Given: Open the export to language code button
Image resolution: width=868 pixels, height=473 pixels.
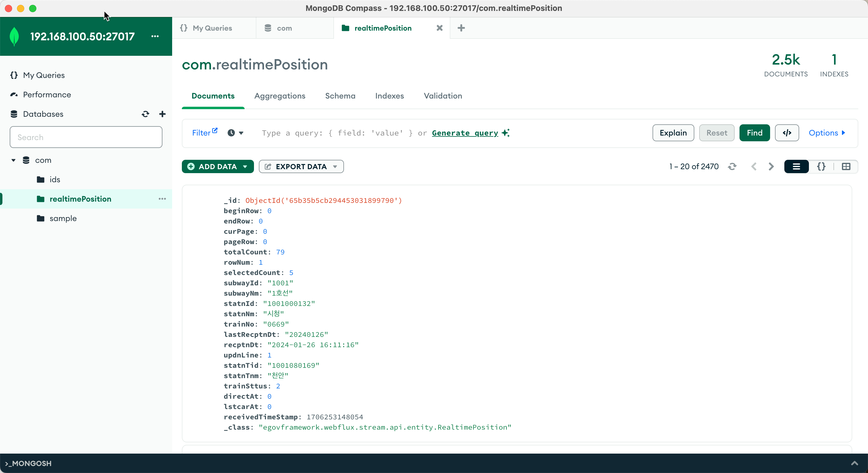Looking at the screenshot, I should click(787, 133).
